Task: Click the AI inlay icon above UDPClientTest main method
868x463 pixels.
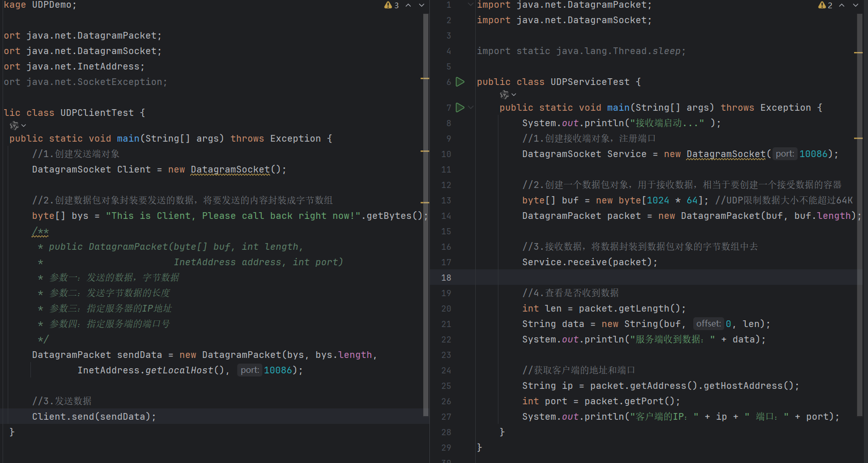Action: point(14,126)
